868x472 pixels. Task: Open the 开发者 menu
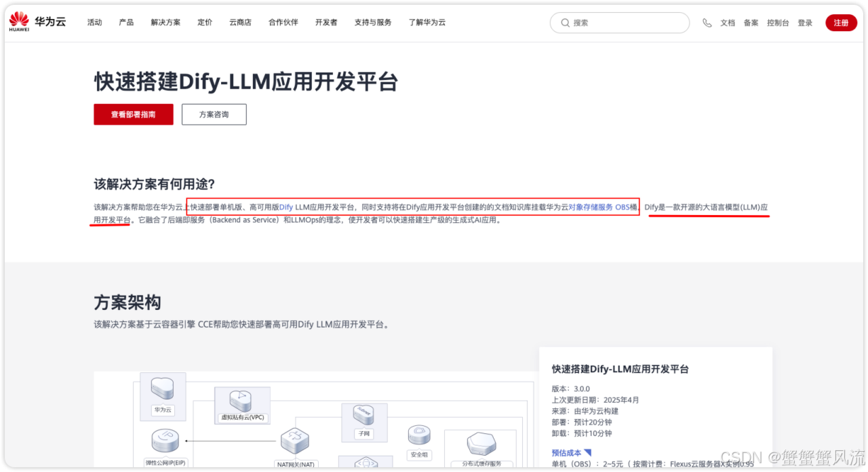(326, 22)
